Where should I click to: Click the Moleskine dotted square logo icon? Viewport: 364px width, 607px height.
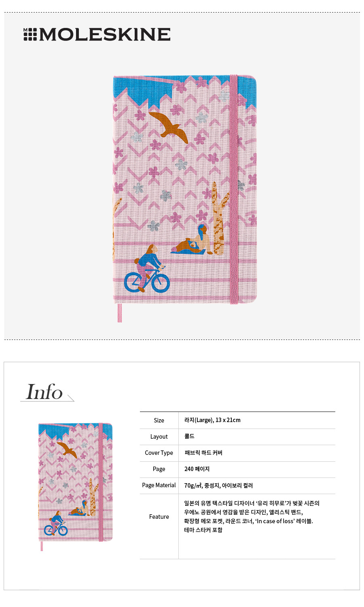tap(30, 34)
